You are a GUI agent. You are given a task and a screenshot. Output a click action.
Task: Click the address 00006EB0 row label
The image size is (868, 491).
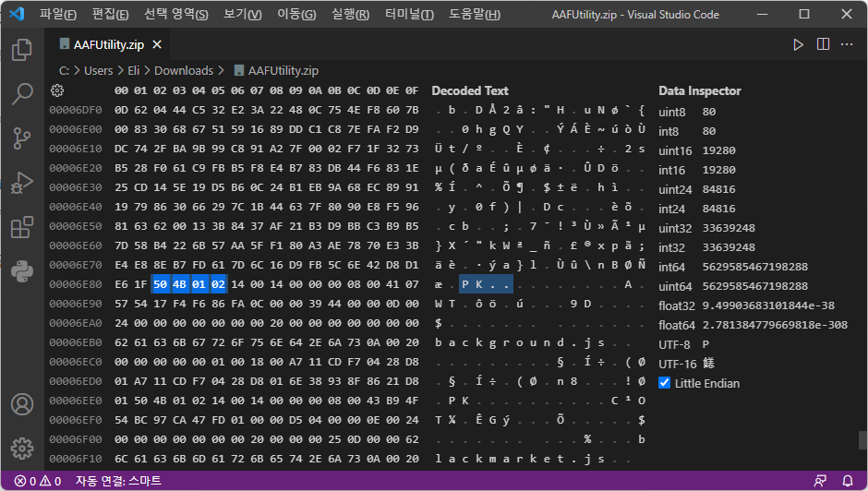76,342
